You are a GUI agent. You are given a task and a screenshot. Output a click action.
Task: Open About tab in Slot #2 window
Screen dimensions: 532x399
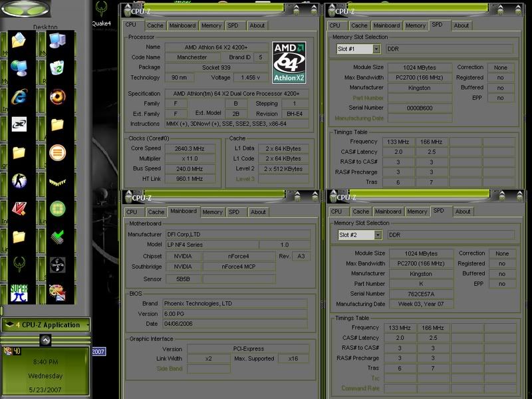(463, 211)
